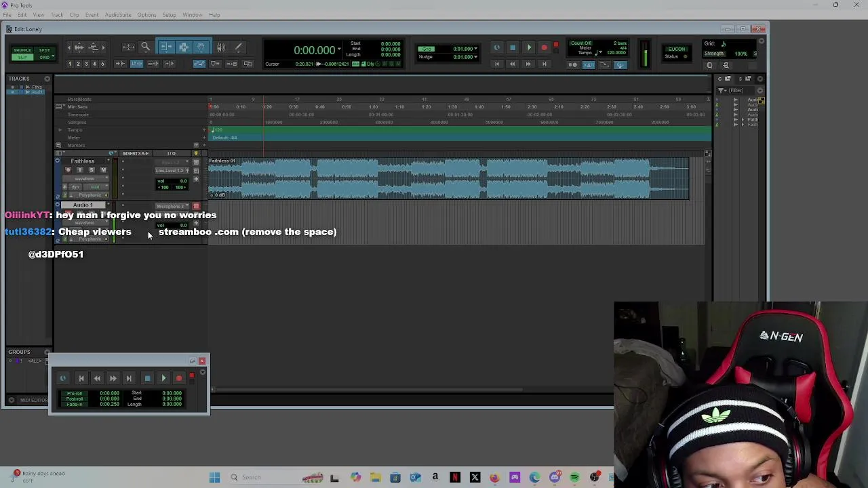Click Fast Forward in main transport
868x488 pixels.
528,64
